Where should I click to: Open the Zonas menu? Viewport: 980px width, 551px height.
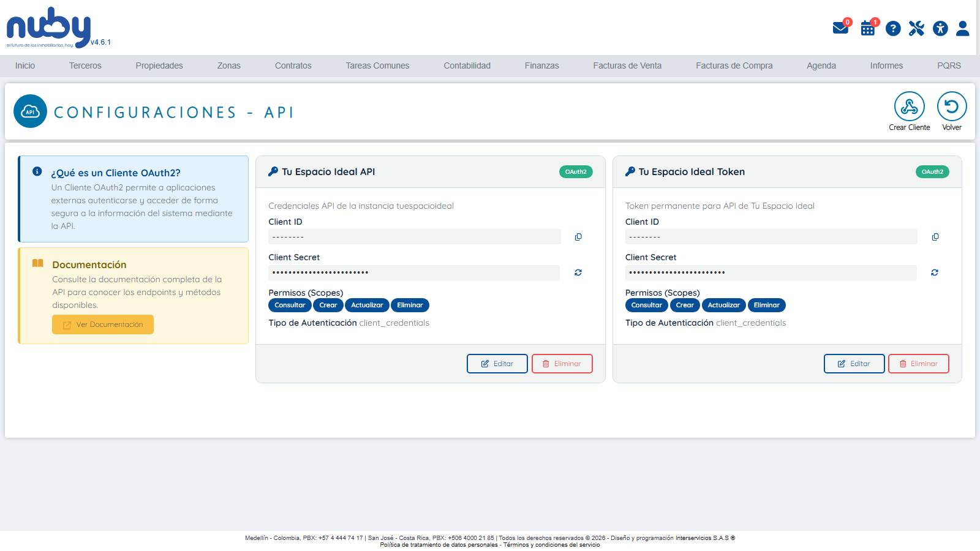pos(229,66)
